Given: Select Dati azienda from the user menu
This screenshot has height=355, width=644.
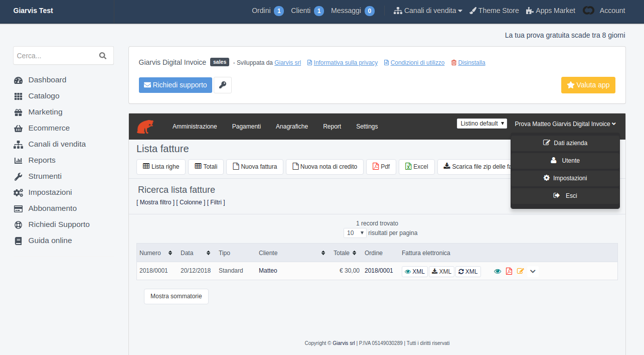Looking at the screenshot, I should point(565,143).
